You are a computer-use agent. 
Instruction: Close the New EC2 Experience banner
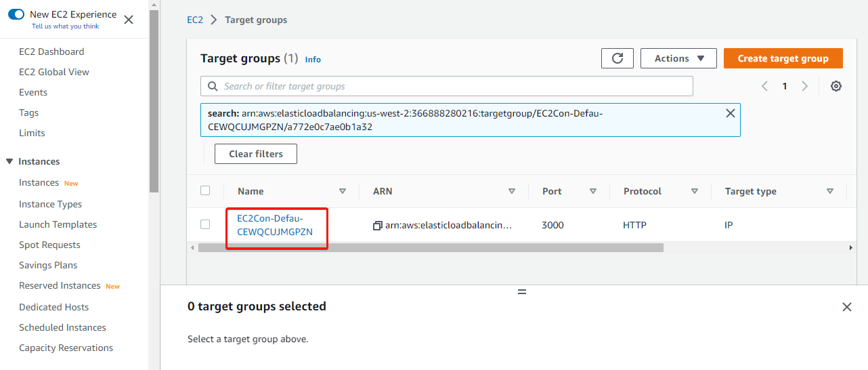(129, 20)
